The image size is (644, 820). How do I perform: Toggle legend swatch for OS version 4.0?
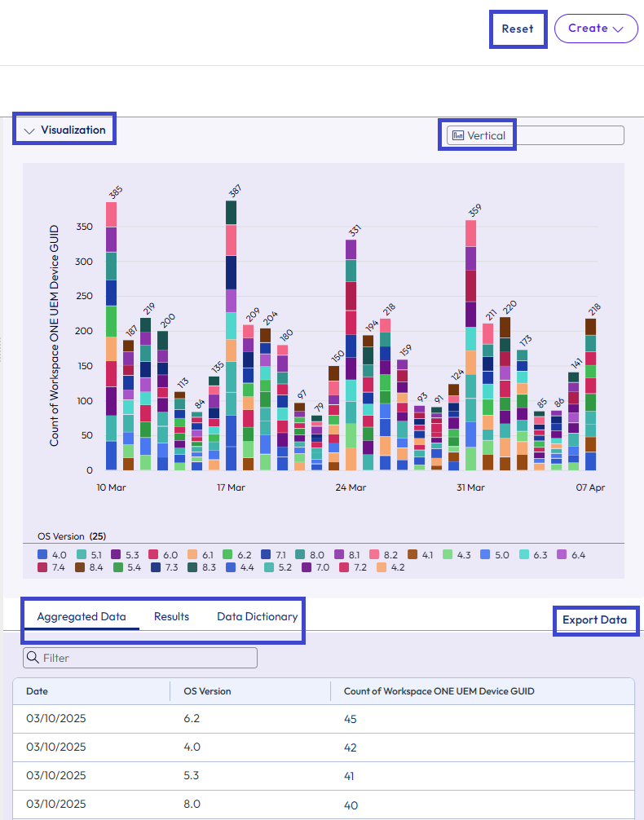(x=42, y=554)
